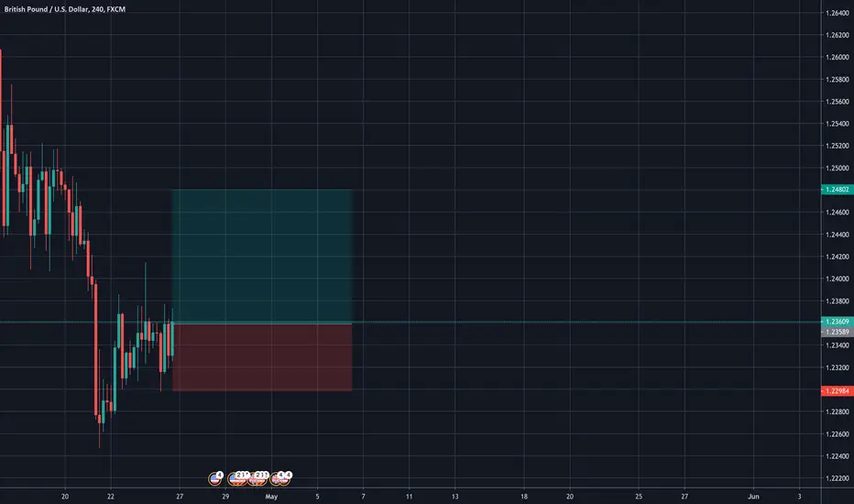Click the 1.22600 price axis label

click(838, 433)
